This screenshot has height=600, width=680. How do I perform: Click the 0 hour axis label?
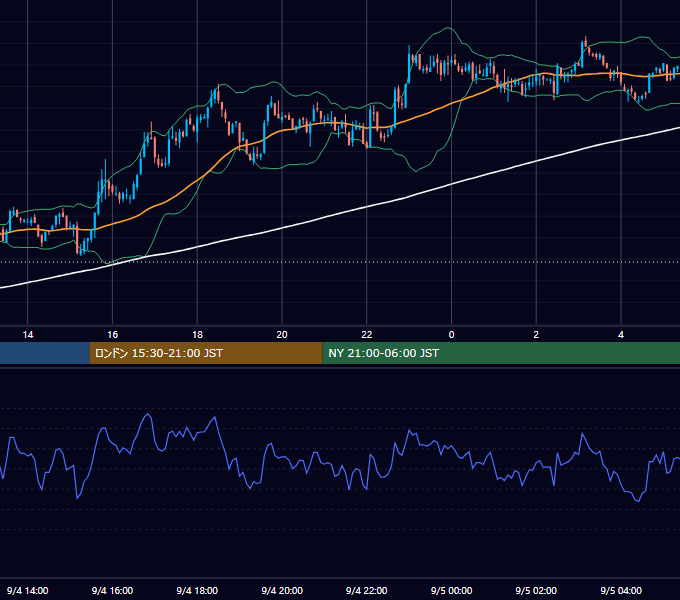pyautogui.click(x=451, y=335)
